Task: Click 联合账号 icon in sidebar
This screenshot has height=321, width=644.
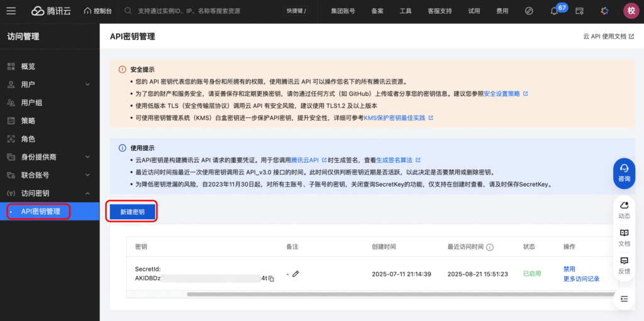Action: [x=11, y=175]
